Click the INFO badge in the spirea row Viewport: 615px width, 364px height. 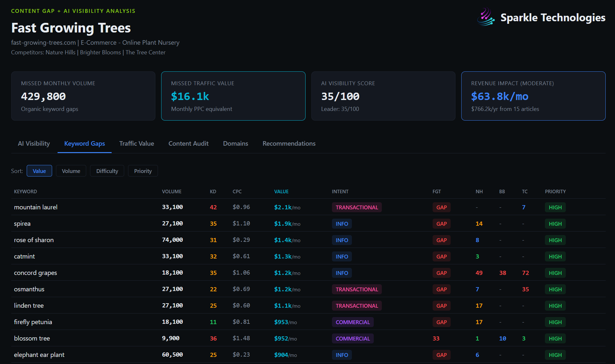[x=342, y=224]
